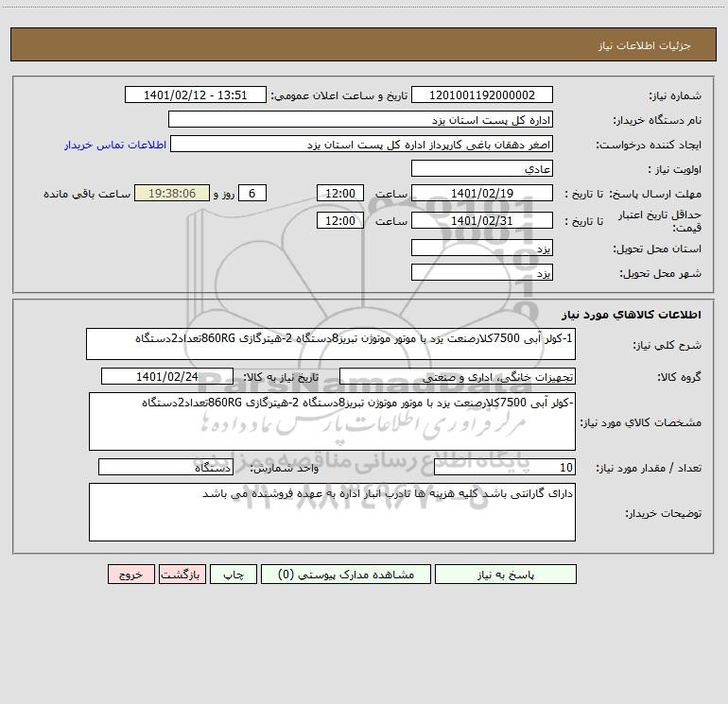
Task: Click the delivery city field یزد
Action: (482, 272)
